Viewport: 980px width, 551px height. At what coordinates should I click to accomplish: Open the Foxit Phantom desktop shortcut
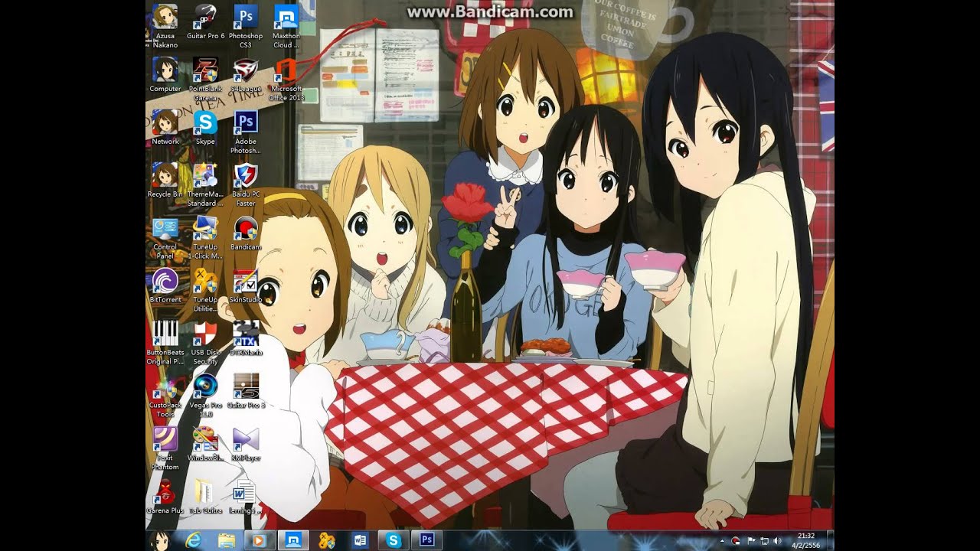(x=165, y=448)
